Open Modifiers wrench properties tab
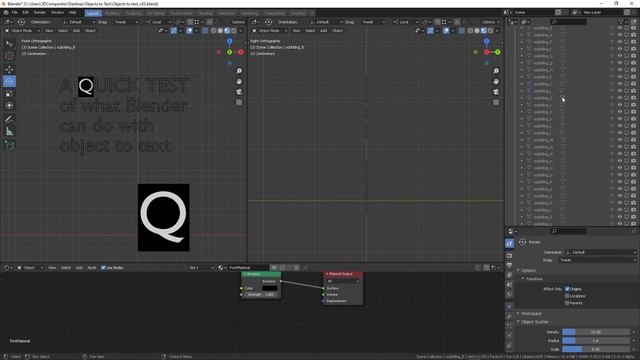Viewport: 640px width, 360px height. pyautogui.click(x=509, y=316)
